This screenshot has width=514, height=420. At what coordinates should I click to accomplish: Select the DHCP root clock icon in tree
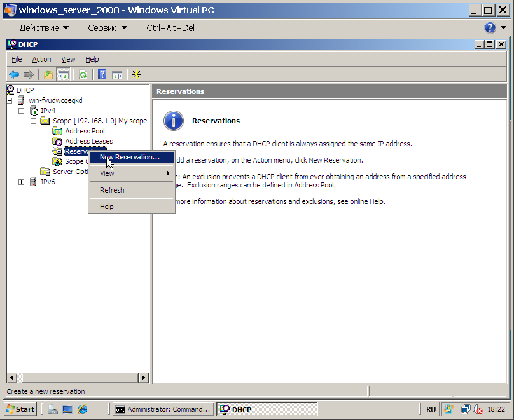coord(11,90)
